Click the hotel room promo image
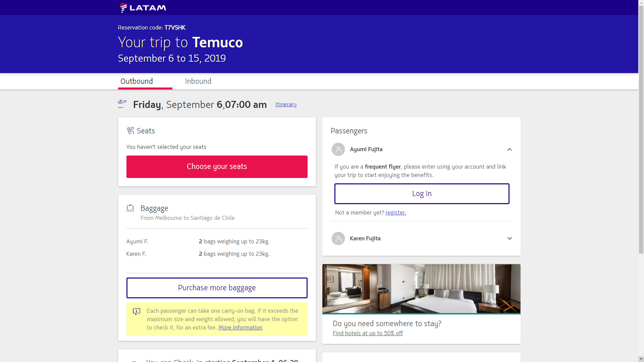Viewport: 644px width, 362px height. tap(421, 289)
